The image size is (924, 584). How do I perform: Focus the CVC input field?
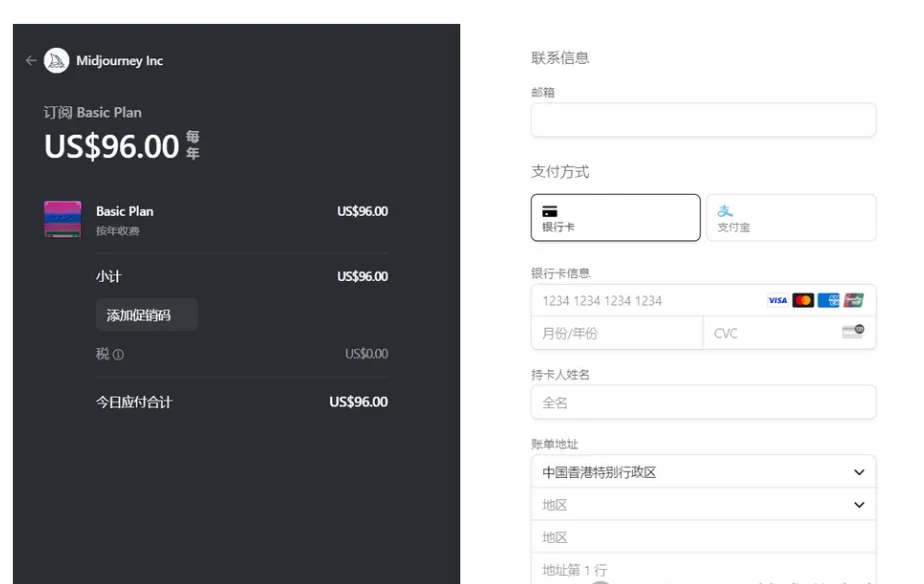(x=789, y=333)
